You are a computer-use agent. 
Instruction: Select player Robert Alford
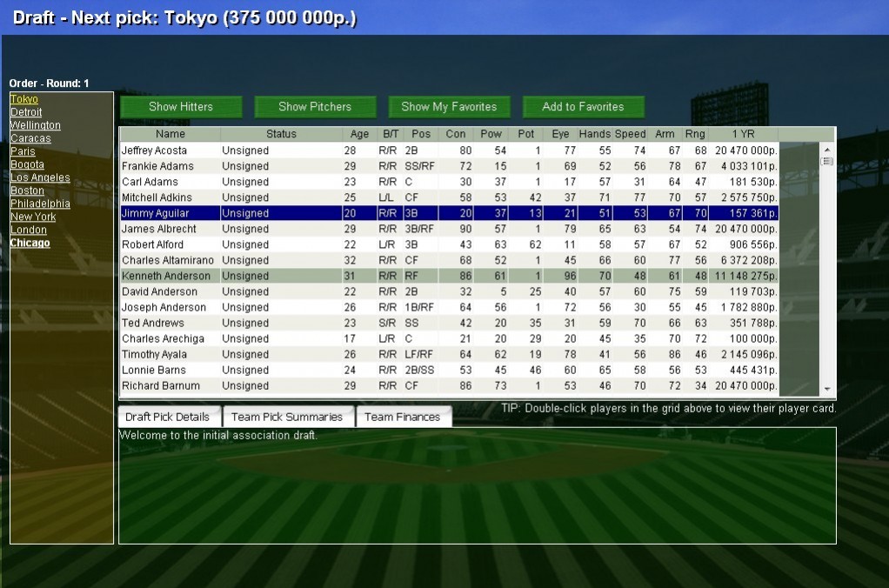click(x=449, y=244)
